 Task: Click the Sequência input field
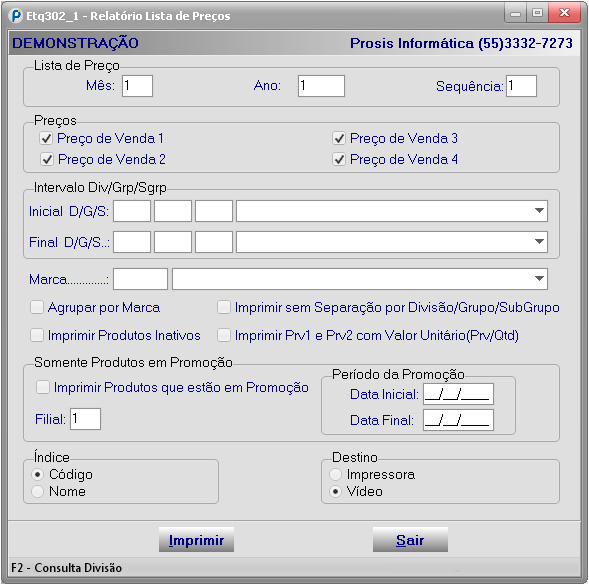click(x=521, y=86)
